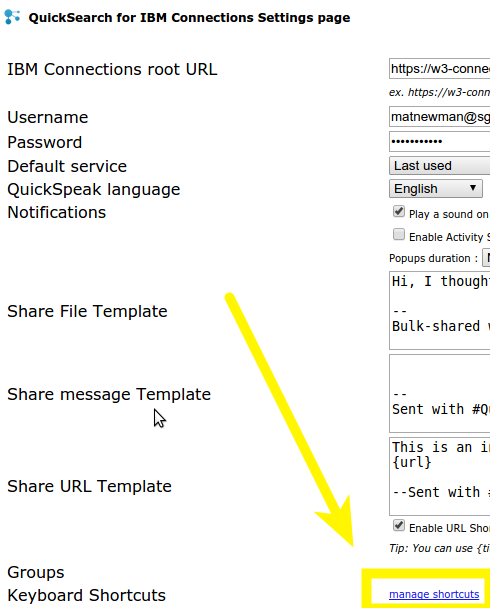Expand the QuickSpeak language English dropdown
Image resolution: width=490 pixels, height=608 pixels.
point(436,188)
